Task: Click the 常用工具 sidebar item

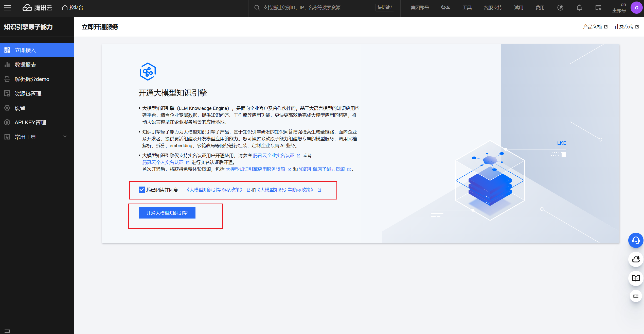Action: click(37, 137)
